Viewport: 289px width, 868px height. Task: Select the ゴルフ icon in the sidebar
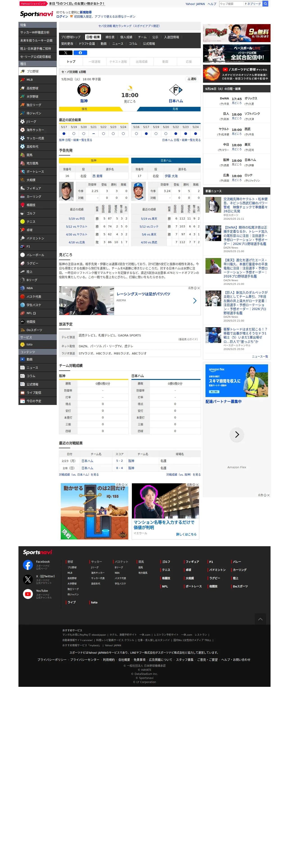(x=23, y=213)
